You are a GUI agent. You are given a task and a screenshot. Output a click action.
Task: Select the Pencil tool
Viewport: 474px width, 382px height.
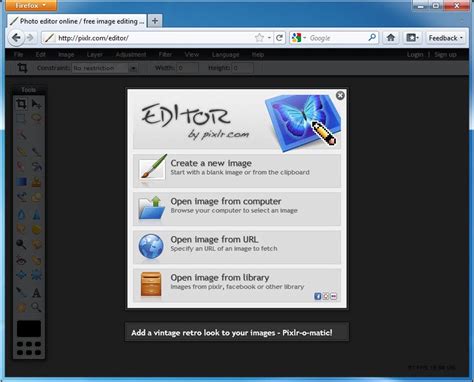(21, 151)
